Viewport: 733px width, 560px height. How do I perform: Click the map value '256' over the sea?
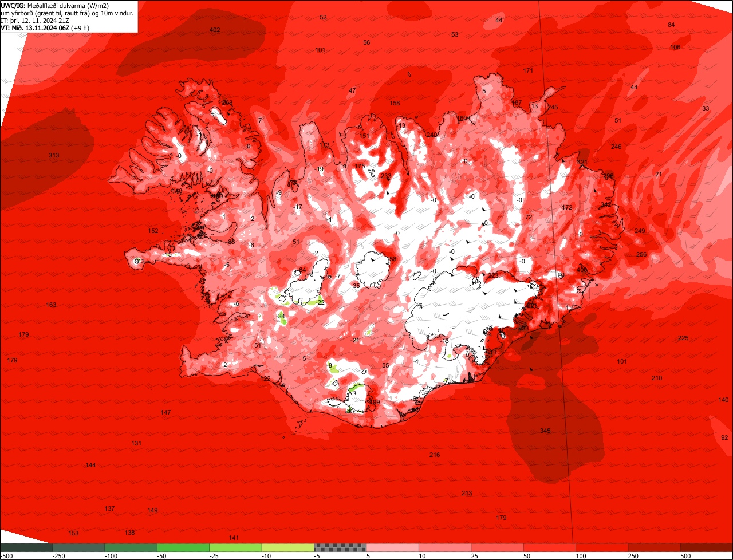click(641, 255)
